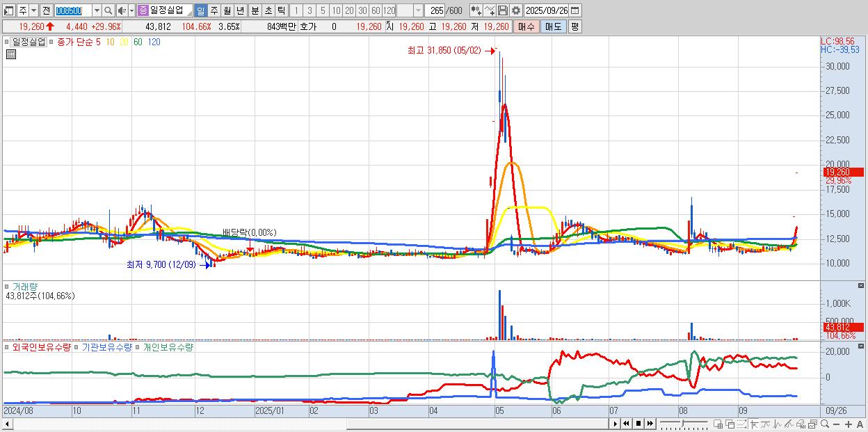This screenshot has height=432, width=868.
Task: Click the dashed chart-area icon in bottom bar
Action: [741, 424]
